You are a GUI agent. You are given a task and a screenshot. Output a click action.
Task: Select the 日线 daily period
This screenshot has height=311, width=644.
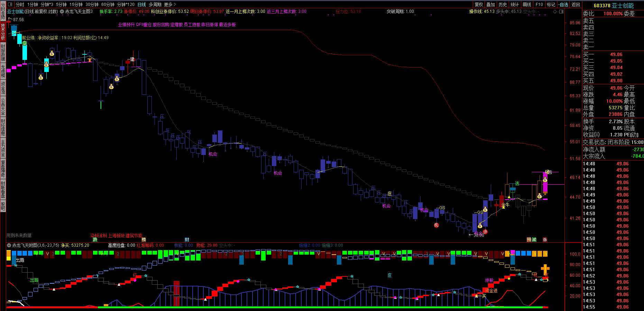142,4
